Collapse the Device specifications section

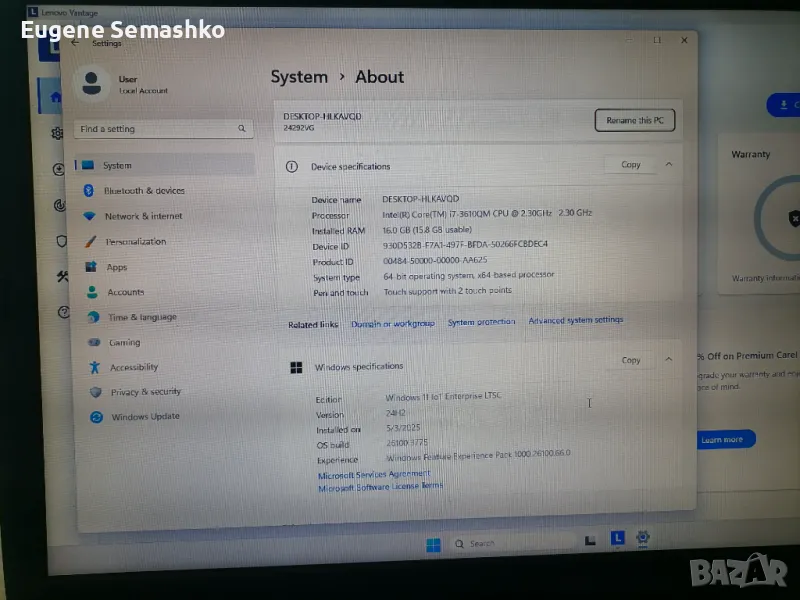(669, 165)
